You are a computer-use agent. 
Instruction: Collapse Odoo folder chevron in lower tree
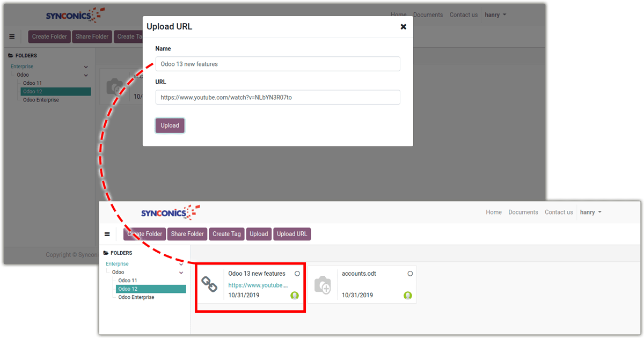tap(181, 273)
